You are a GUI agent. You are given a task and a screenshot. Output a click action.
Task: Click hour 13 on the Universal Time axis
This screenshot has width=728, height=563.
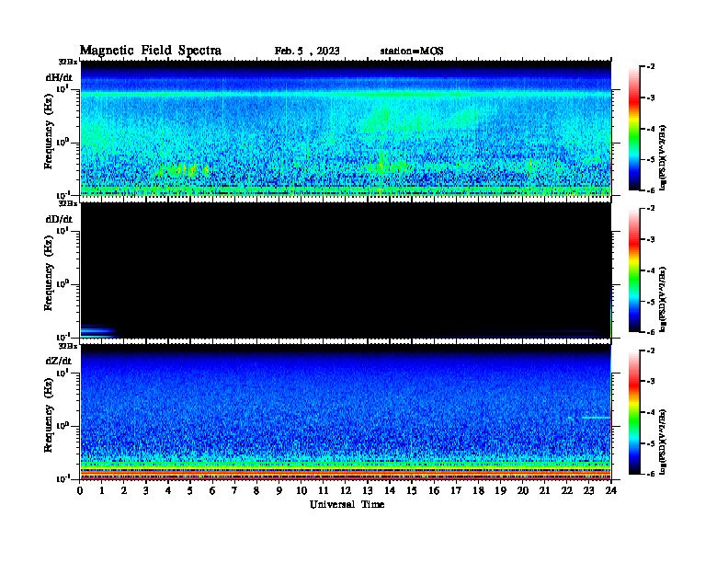point(368,490)
